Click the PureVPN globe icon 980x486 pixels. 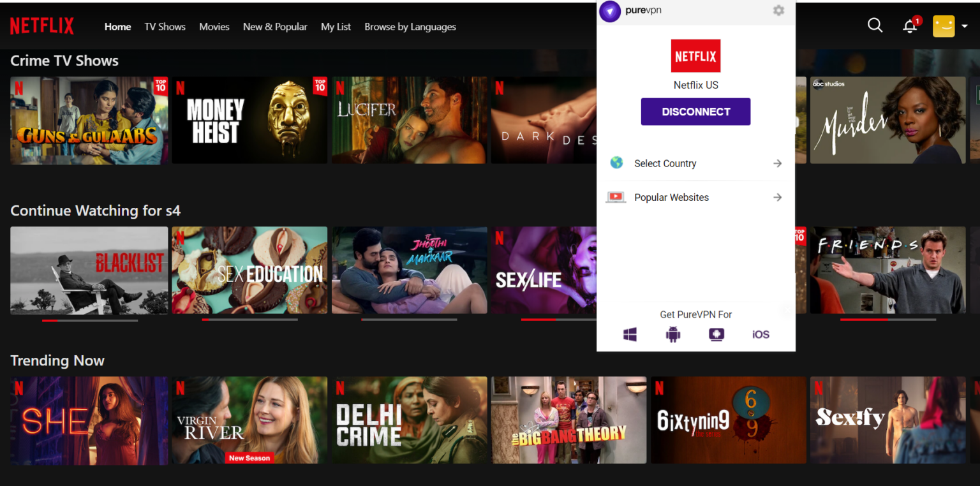click(616, 163)
